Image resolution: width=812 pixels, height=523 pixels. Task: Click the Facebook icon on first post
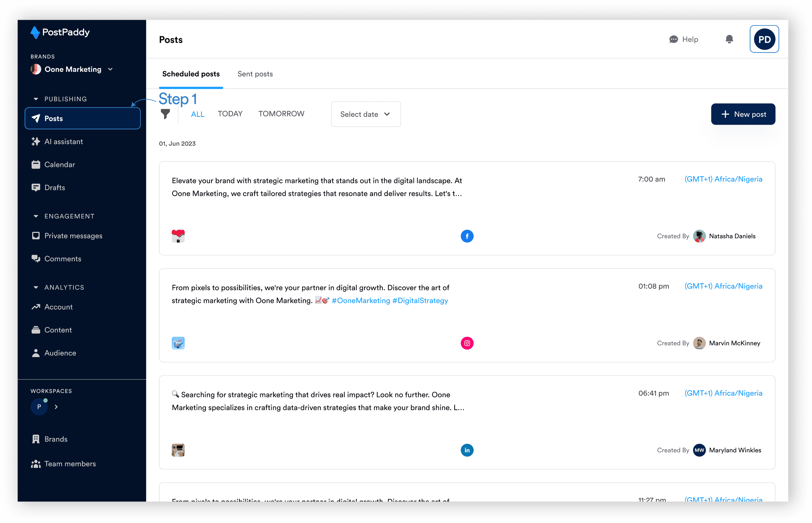tap(467, 236)
